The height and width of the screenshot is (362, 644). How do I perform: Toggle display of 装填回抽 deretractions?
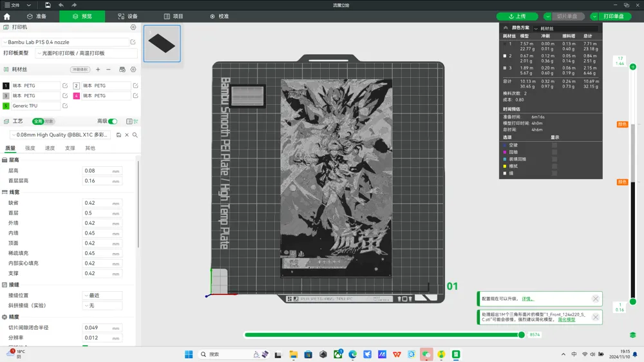click(554, 159)
